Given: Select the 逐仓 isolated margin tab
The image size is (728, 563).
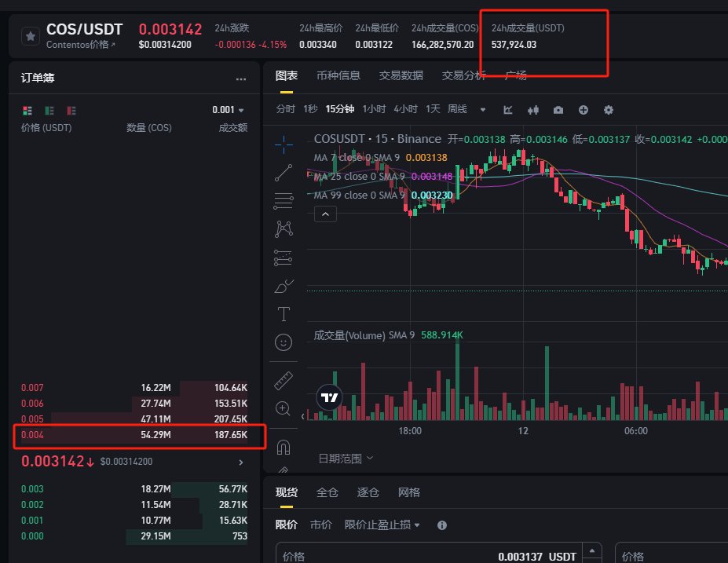Looking at the screenshot, I should click(368, 492).
